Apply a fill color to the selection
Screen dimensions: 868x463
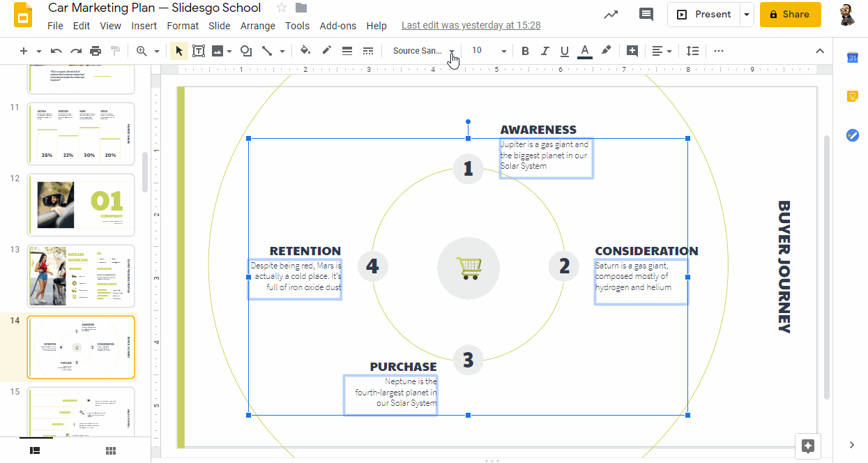point(305,50)
